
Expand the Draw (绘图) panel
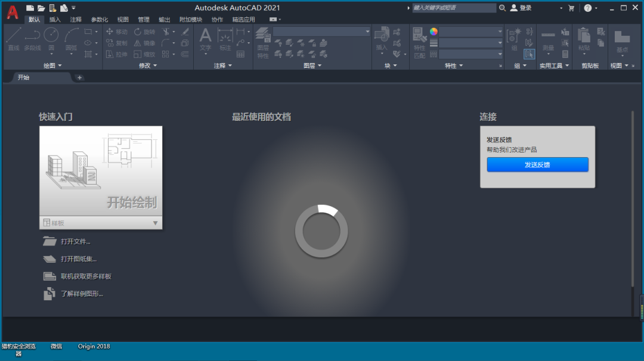(52, 66)
